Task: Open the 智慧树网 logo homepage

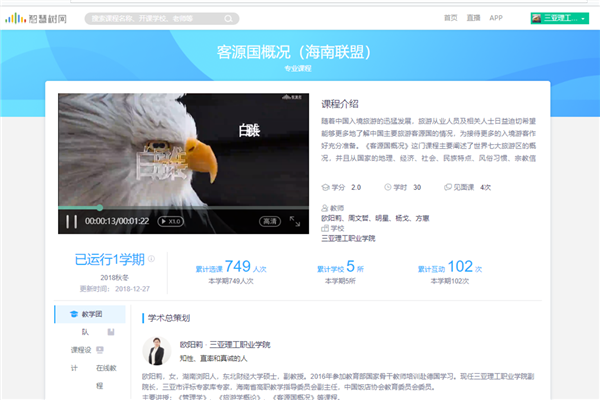Action: click(38, 18)
